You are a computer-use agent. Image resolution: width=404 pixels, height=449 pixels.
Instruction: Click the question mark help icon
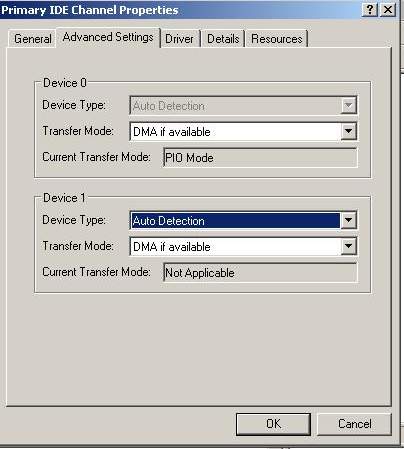(x=370, y=10)
